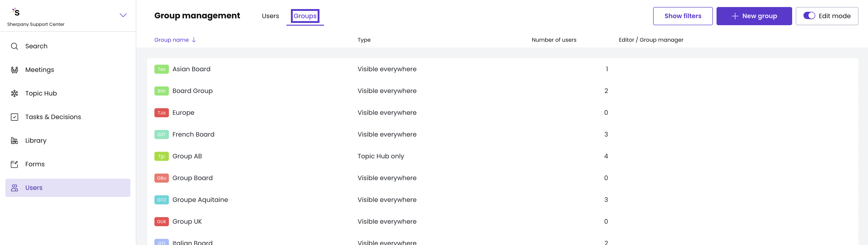The image size is (868, 245).
Task: Expand the Sherpany Support Center chevron
Action: coord(123,15)
